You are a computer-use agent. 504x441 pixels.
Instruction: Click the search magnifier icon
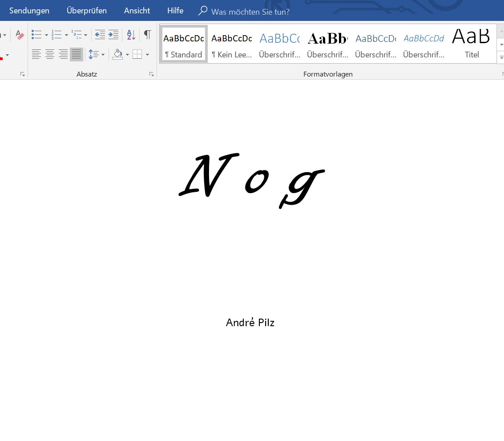[x=202, y=11]
